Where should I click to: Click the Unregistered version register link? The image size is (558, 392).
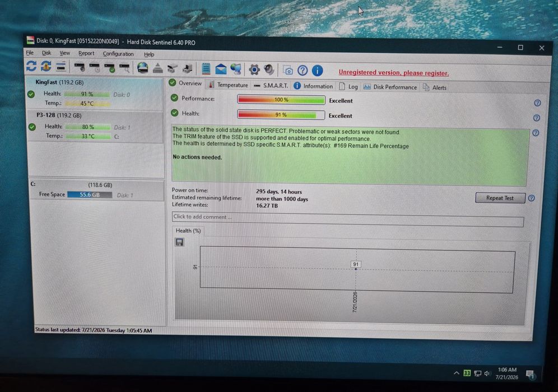tap(394, 73)
